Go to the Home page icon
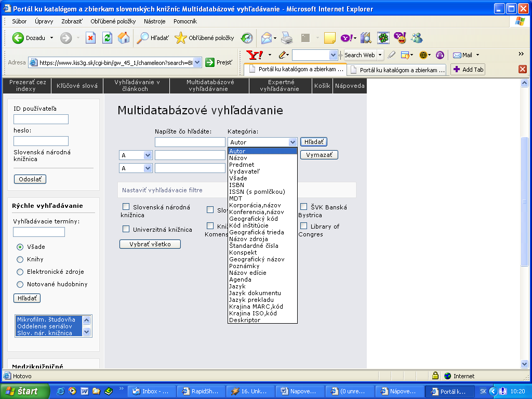The image size is (532, 399). coord(124,38)
